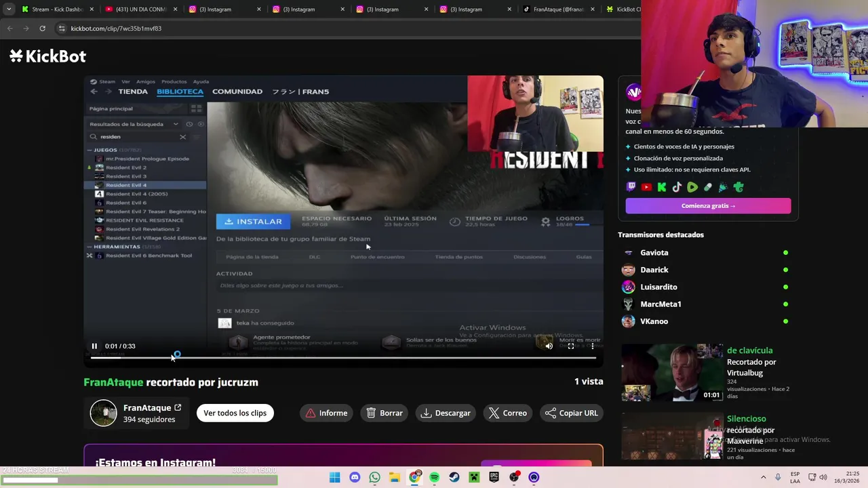Viewport: 868px width, 488px height.
Task: Click the Comienza gratis button
Action: 708,205
